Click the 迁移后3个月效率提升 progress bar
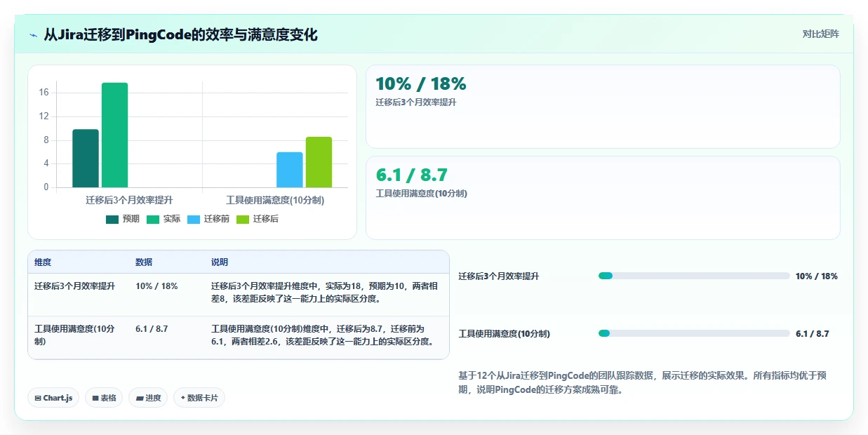 (x=694, y=276)
